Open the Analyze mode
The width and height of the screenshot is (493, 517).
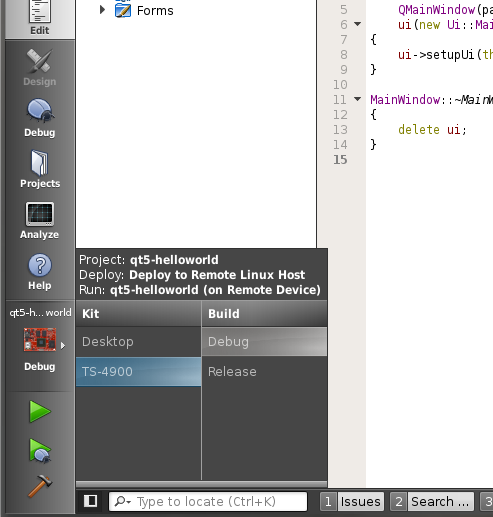[x=40, y=220]
